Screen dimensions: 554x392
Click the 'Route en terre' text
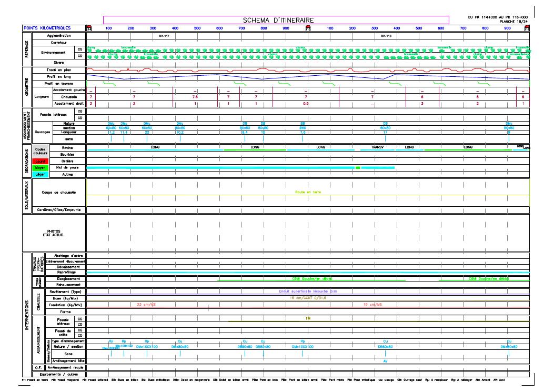308,193
